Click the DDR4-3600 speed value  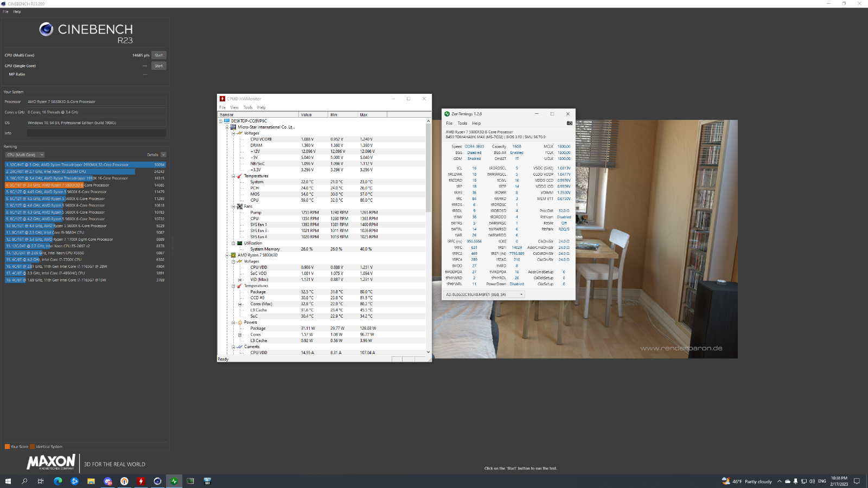click(474, 146)
